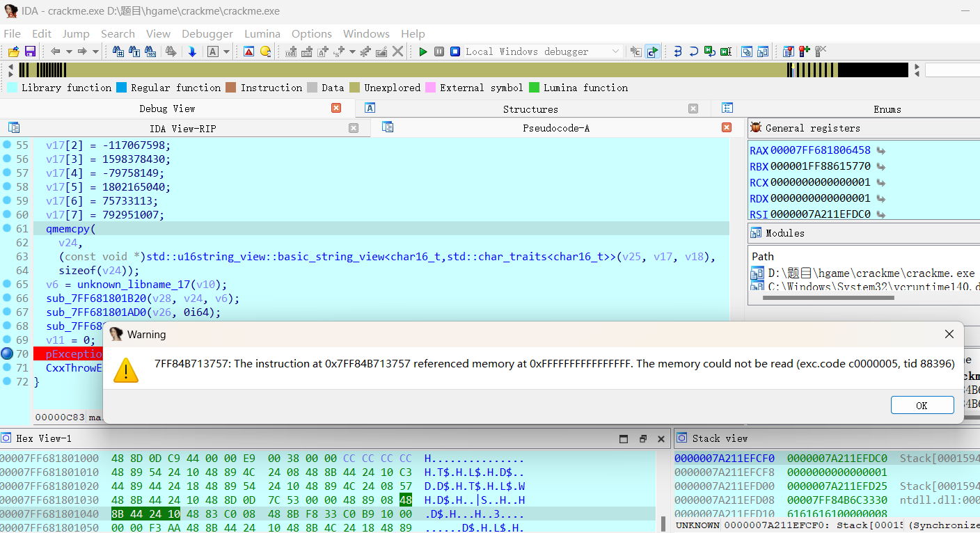
Task: Open the File menu
Action: 12,33
